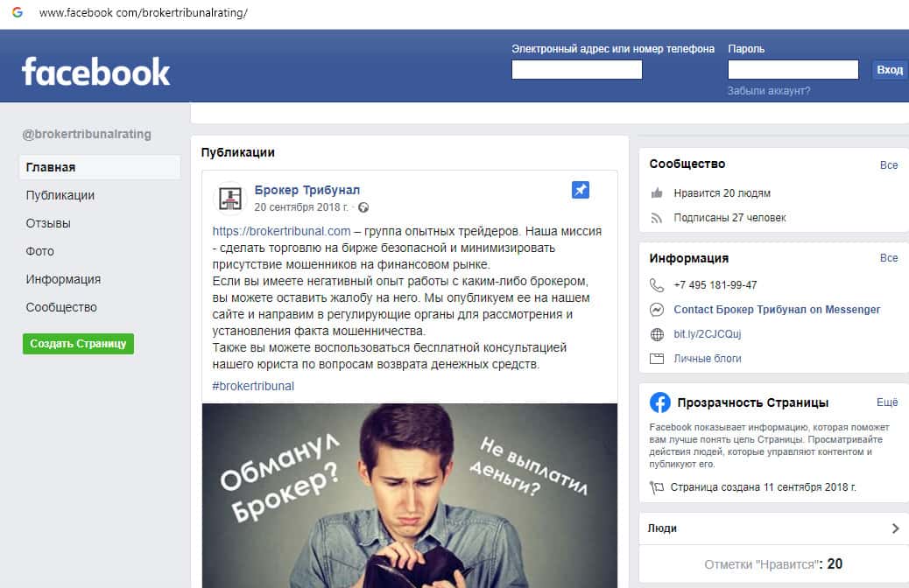909x588 pixels.
Task: Click Страница создана 11 сентября 2018 г. text
Action: (x=764, y=487)
